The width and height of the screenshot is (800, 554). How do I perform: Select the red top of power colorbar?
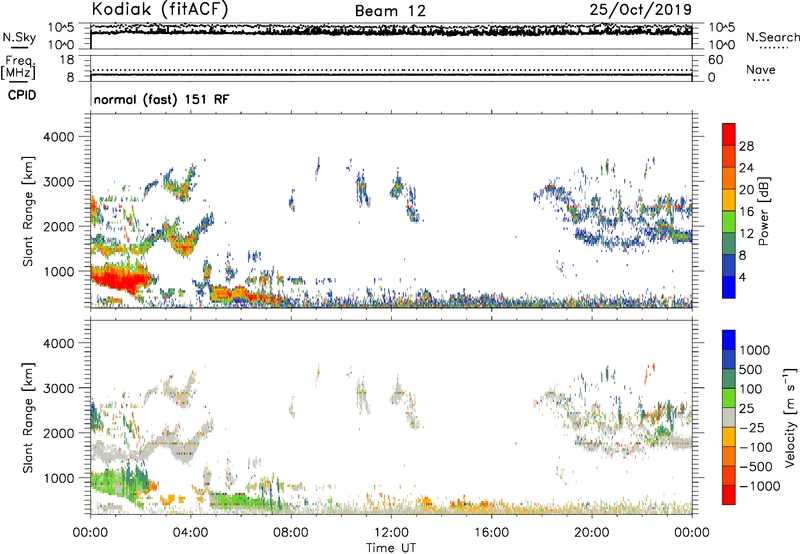(x=729, y=134)
